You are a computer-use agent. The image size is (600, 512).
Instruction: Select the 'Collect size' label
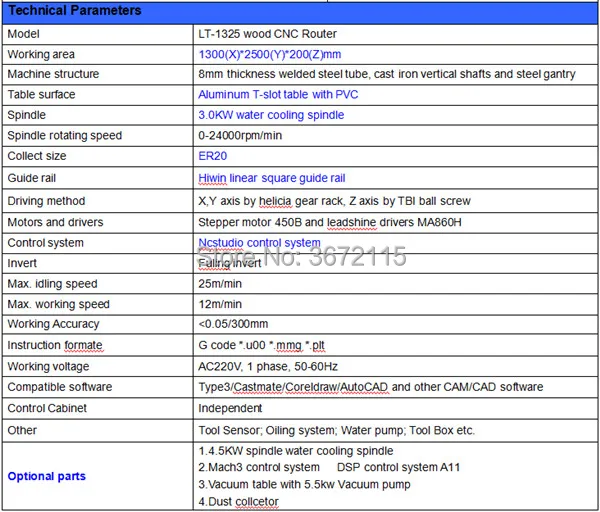(37, 156)
